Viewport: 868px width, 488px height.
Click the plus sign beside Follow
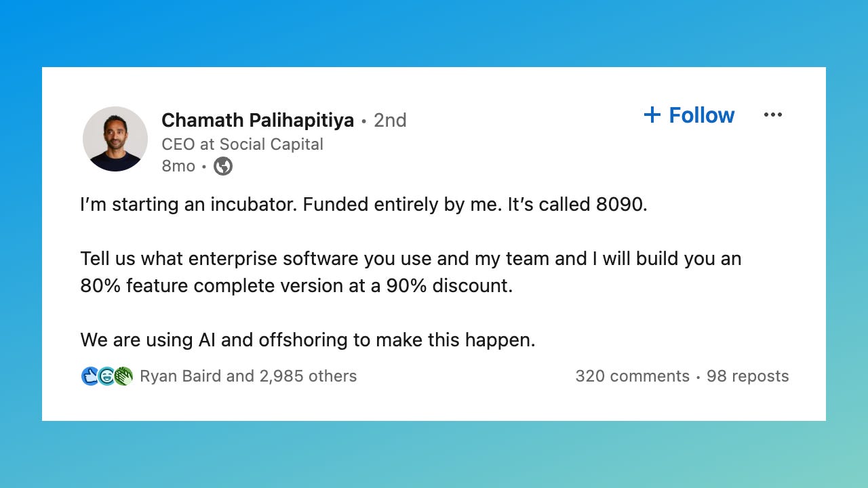(x=651, y=115)
